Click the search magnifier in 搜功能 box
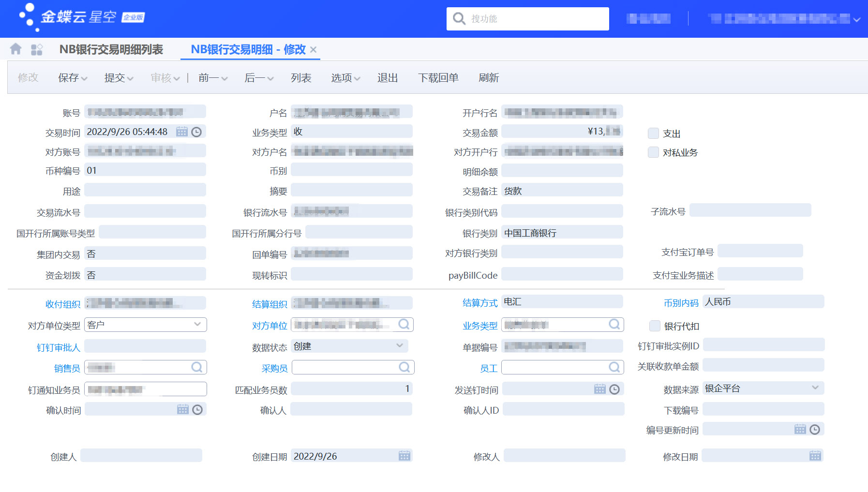 click(459, 19)
